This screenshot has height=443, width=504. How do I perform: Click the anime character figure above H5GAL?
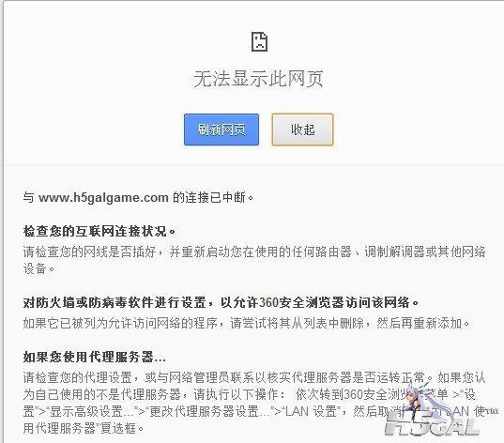(x=418, y=397)
